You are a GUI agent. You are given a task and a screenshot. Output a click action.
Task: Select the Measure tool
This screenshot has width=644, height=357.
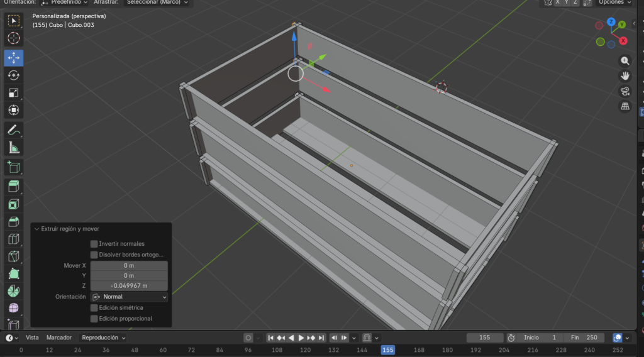13,148
